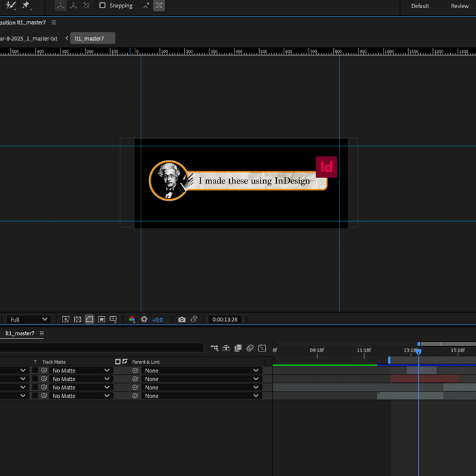Take a snapshot with camera icon
This screenshot has height=476, width=476.
point(182,320)
